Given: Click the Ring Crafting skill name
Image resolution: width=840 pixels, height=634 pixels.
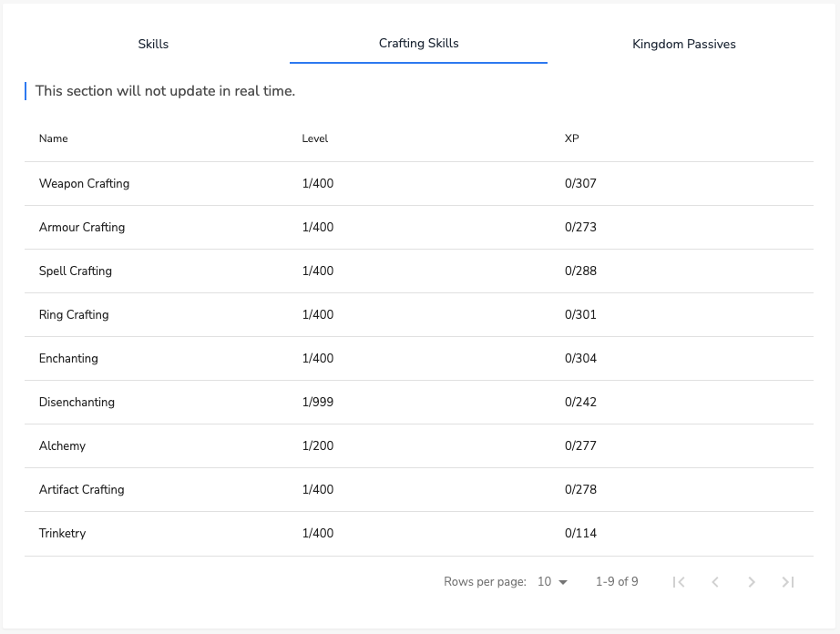Looking at the screenshot, I should (74, 315).
